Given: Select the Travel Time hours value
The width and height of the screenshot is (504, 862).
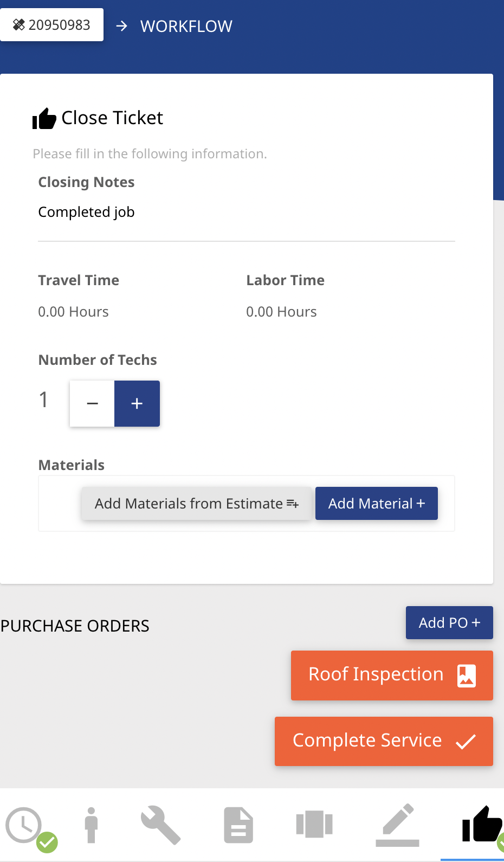Looking at the screenshot, I should pyautogui.click(x=73, y=312).
